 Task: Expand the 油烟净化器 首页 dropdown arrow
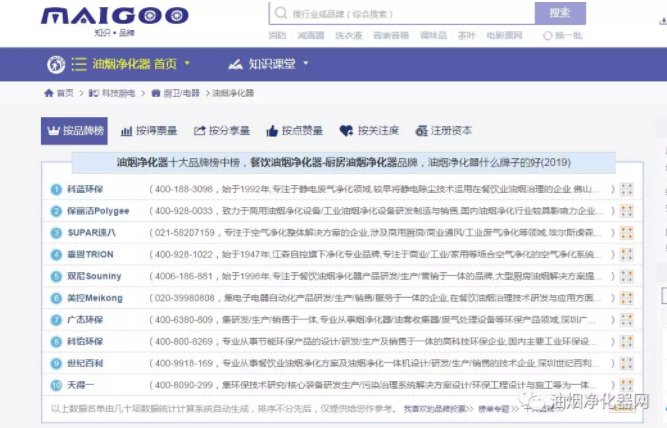pyautogui.click(x=187, y=63)
